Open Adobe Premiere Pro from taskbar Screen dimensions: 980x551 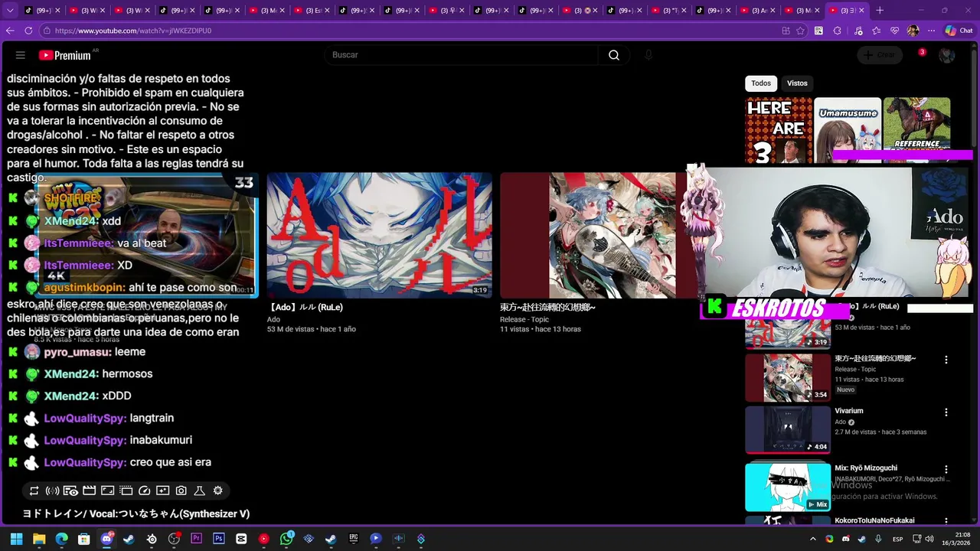pos(197,539)
